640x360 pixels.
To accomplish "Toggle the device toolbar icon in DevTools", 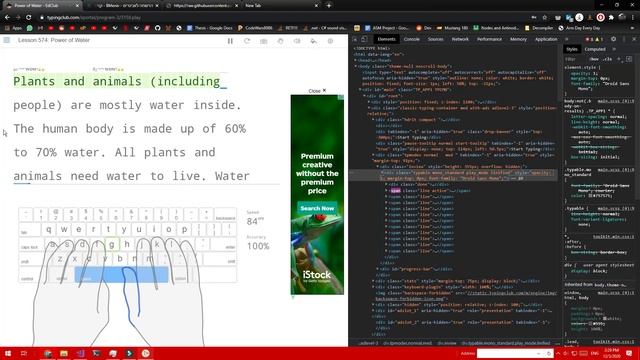I will point(364,39).
